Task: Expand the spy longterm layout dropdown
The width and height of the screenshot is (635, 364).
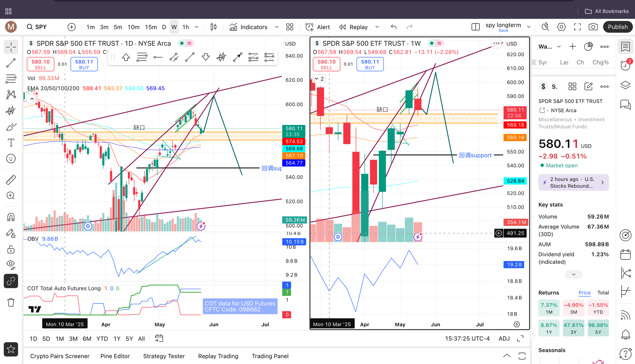Action: tap(529, 27)
